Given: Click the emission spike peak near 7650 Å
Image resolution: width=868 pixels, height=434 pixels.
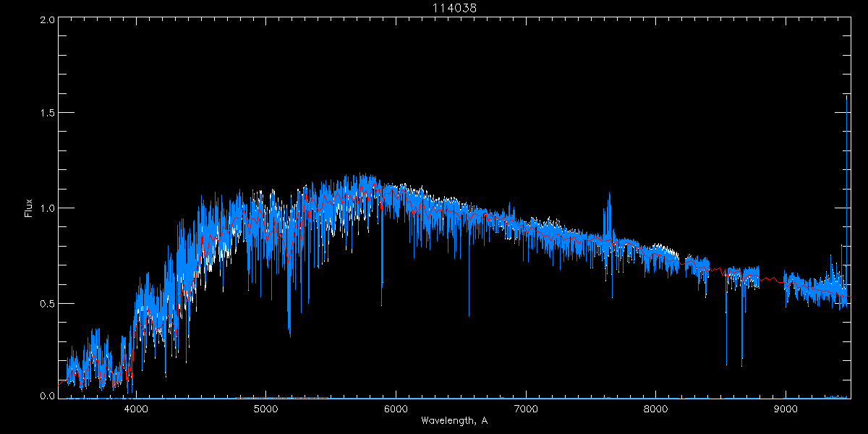Looking at the screenshot, I should click(609, 194).
